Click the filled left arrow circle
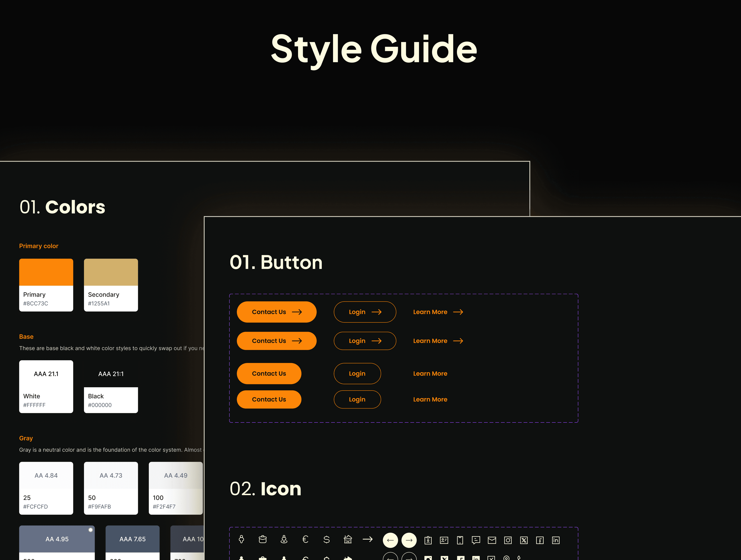The height and width of the screenshot is (560, 741). tap(390, 540)
